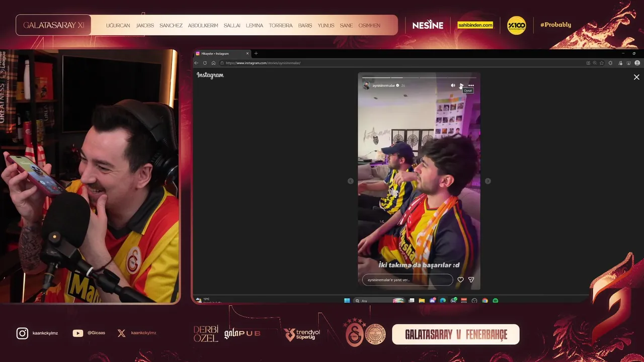Viewport: 644px width, 362px height.
Task: Open the story's three-dot options menu
Action: coord(471,85)
